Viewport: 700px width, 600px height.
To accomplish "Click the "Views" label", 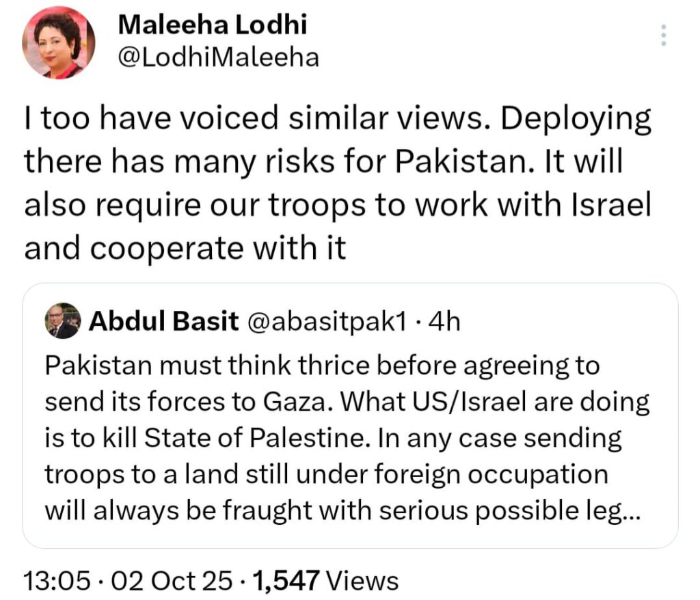I will pos(362,581).
